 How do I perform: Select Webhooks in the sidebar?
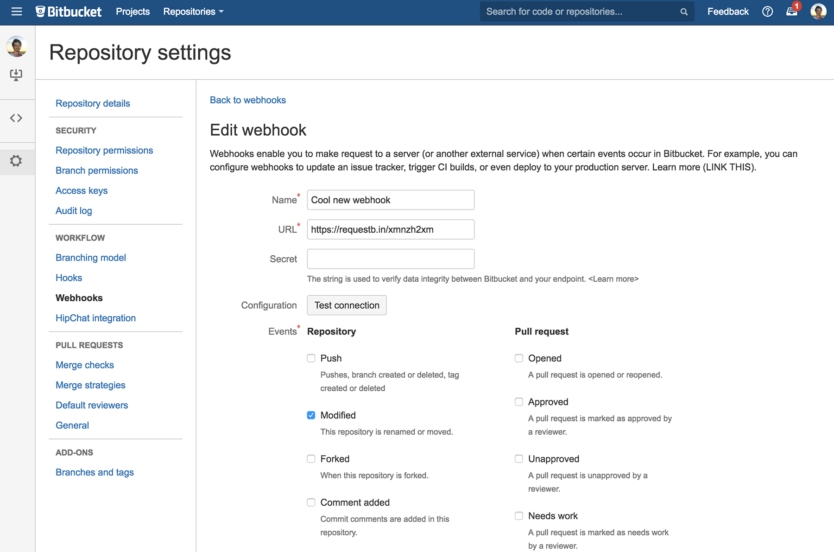click(79, 298)
